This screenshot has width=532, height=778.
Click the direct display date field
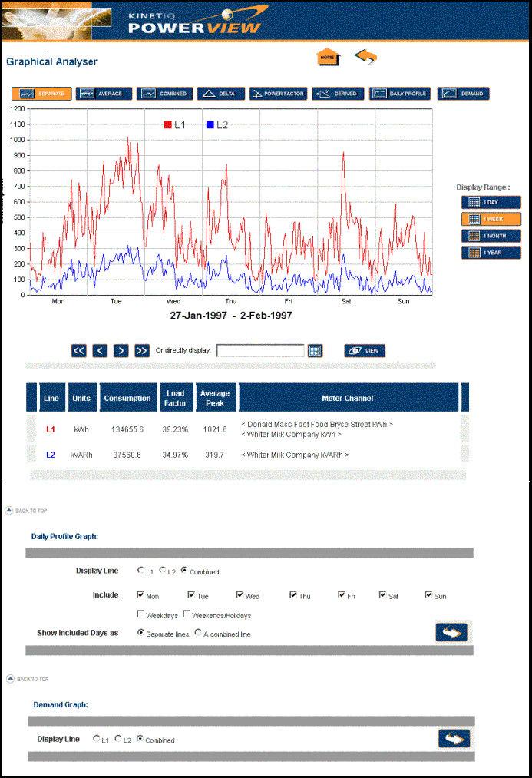260,351
